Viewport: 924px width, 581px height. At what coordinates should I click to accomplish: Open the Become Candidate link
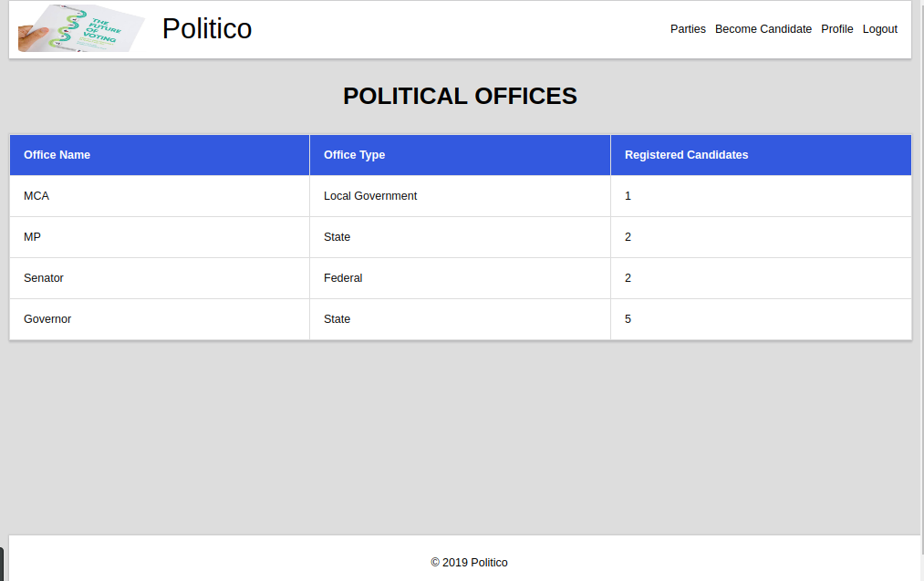[763, 29]
